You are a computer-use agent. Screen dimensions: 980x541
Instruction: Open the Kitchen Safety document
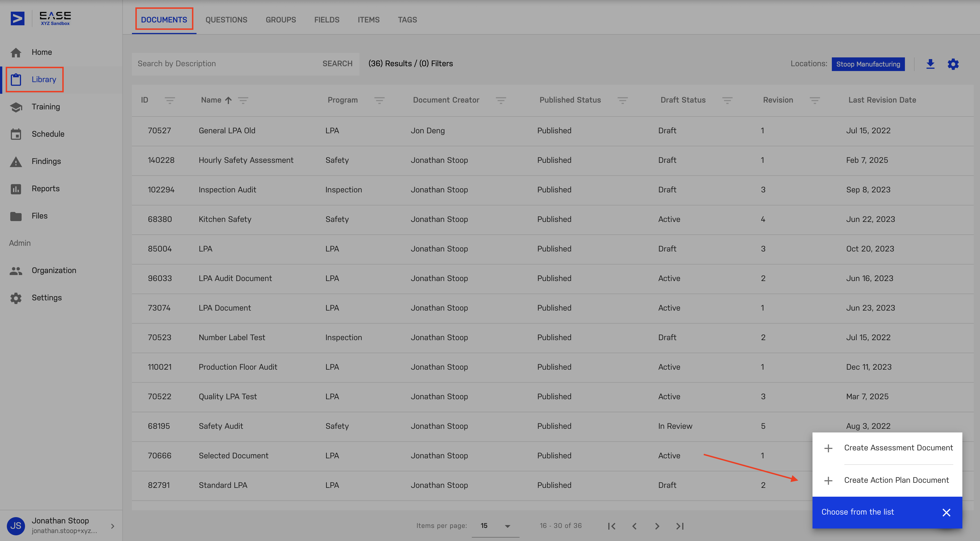click(225, 219)
